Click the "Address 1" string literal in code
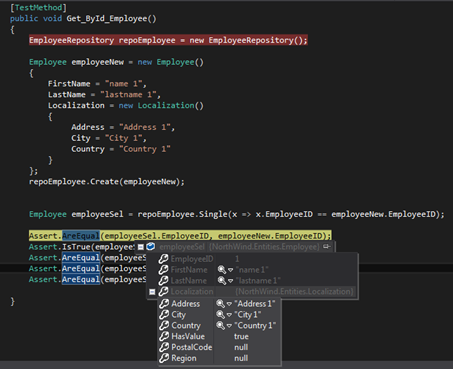 point(145,127)
